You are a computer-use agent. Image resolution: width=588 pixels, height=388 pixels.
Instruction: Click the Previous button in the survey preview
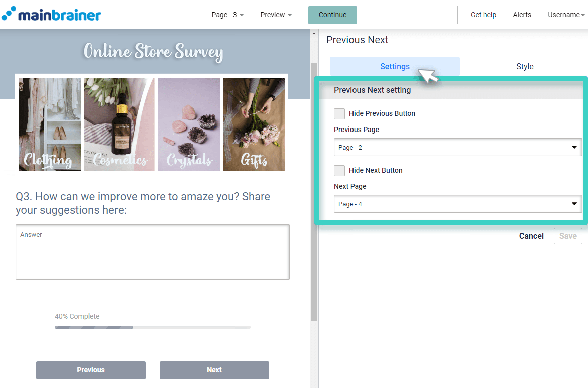(90, 370)
